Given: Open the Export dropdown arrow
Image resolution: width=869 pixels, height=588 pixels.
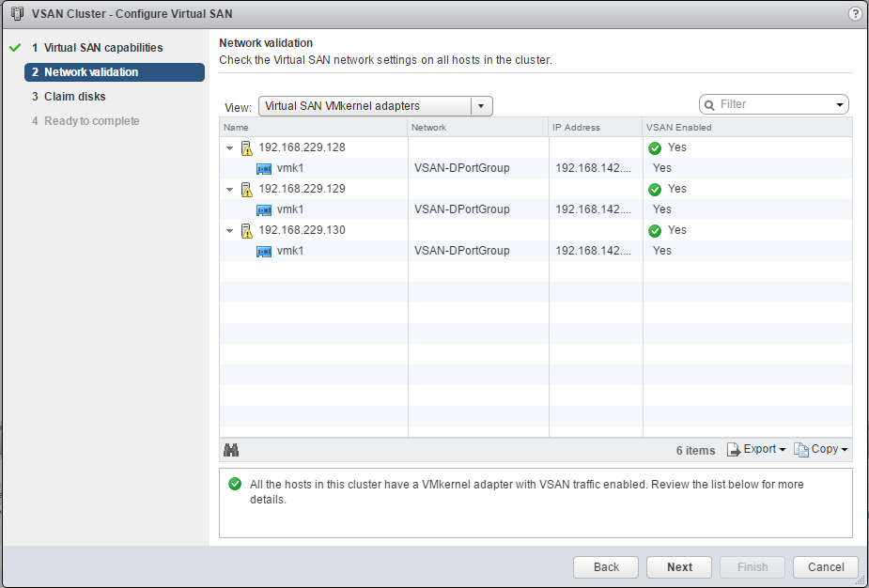Looking at the screenshot, I should click(783, 449).
